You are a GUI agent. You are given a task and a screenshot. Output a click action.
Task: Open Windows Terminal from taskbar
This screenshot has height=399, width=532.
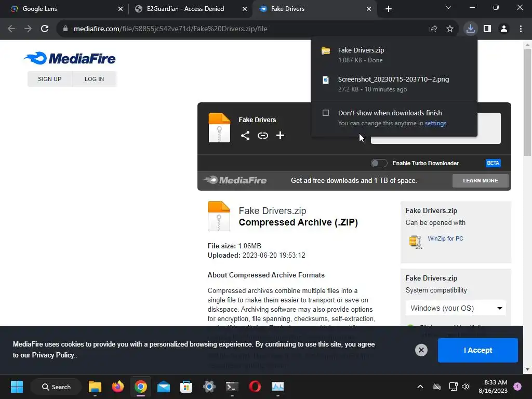pos(232,387)
